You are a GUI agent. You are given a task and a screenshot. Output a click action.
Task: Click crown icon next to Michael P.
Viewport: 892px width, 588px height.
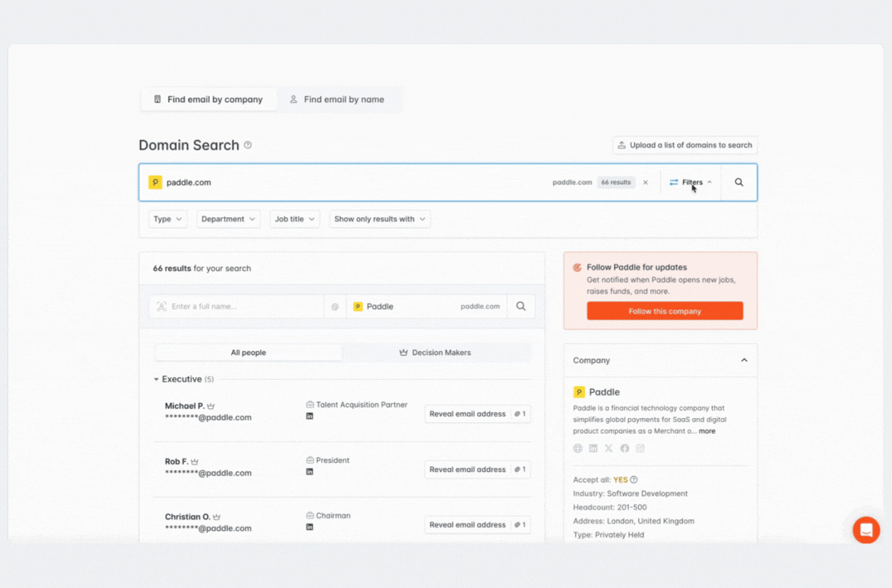(x=211, y=406)
